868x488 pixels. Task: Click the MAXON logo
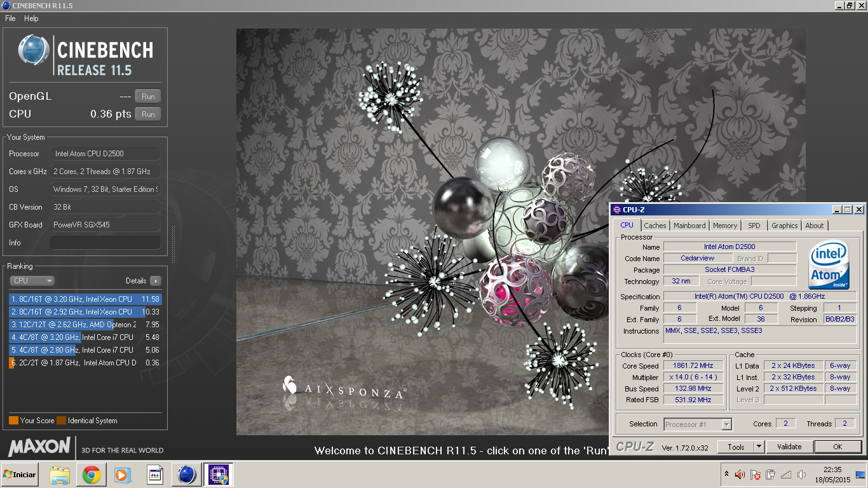[39, 447]
